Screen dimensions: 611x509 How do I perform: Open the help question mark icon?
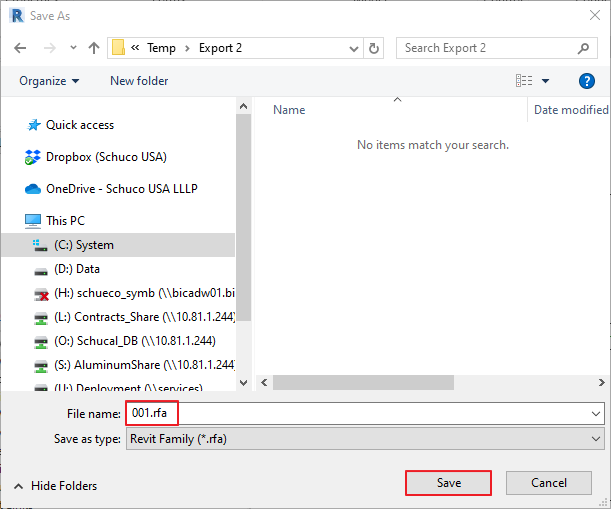point(587,81)
